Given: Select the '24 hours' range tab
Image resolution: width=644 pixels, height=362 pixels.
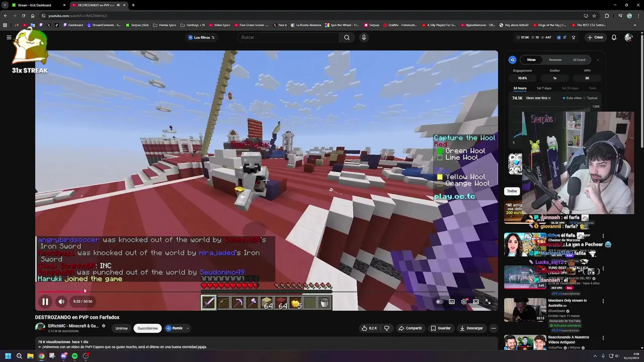Looking at the screenshot, I should [520, 88].
